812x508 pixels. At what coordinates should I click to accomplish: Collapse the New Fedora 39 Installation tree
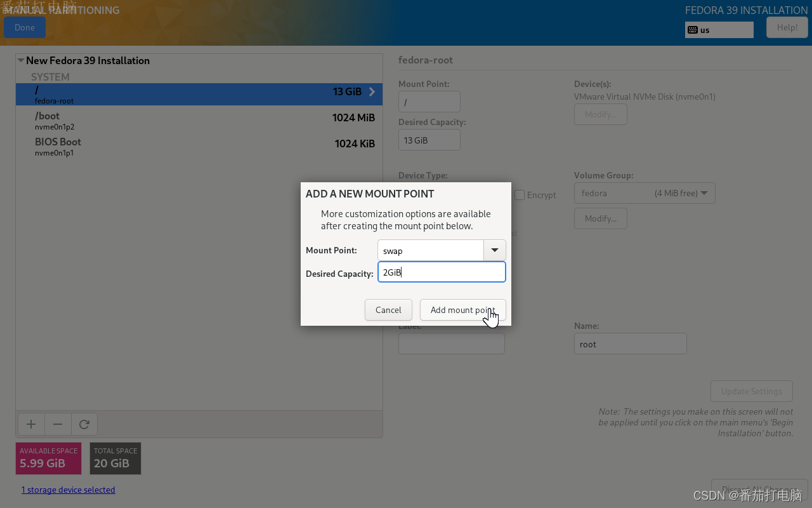(x=21, y=61)
